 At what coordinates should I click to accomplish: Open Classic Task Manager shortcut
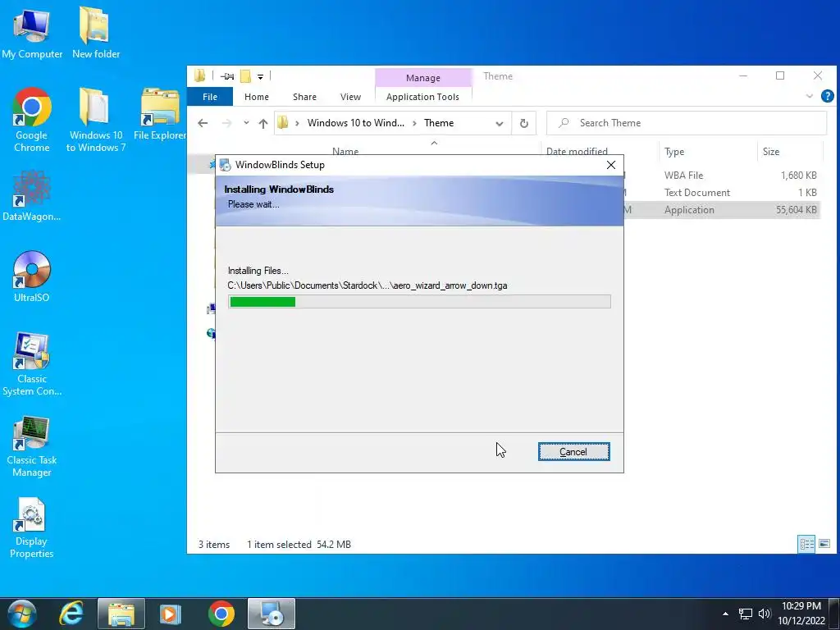tap(32, 446)
